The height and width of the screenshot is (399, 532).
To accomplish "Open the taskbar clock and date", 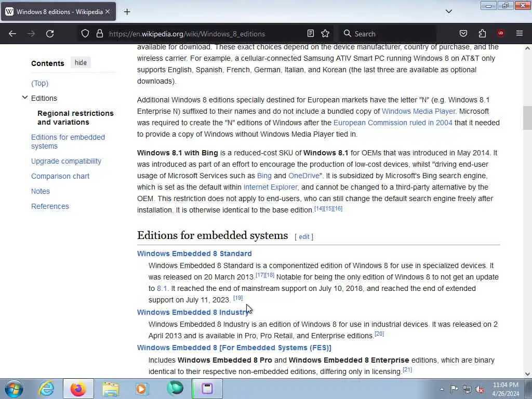I will click(506, 389).
